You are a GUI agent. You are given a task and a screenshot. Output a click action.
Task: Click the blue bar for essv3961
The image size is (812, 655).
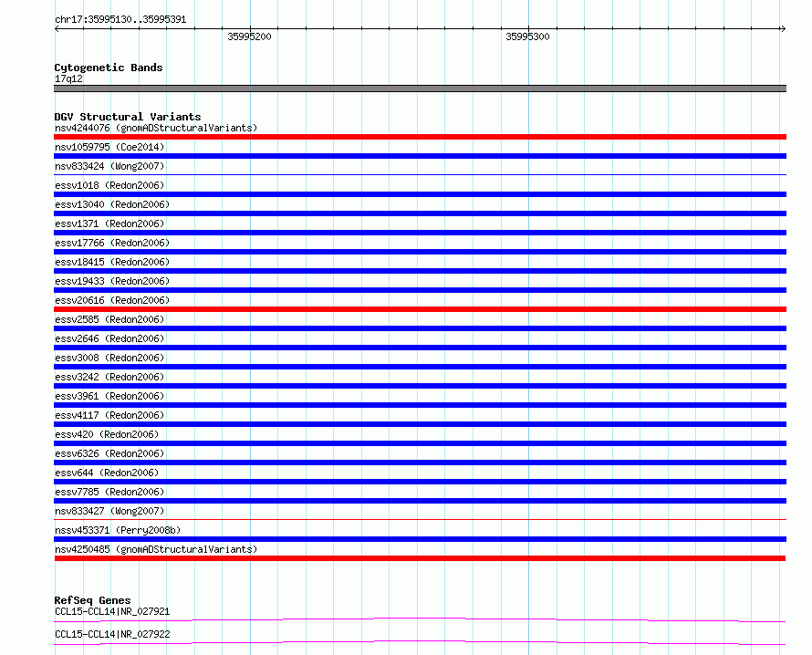point(420,405)
